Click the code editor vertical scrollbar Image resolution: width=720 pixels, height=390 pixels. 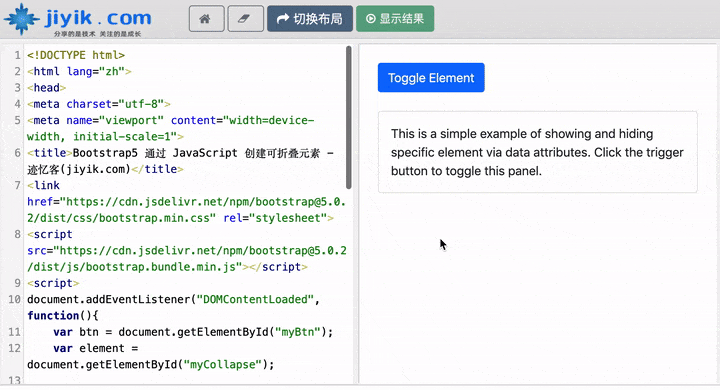349,117
